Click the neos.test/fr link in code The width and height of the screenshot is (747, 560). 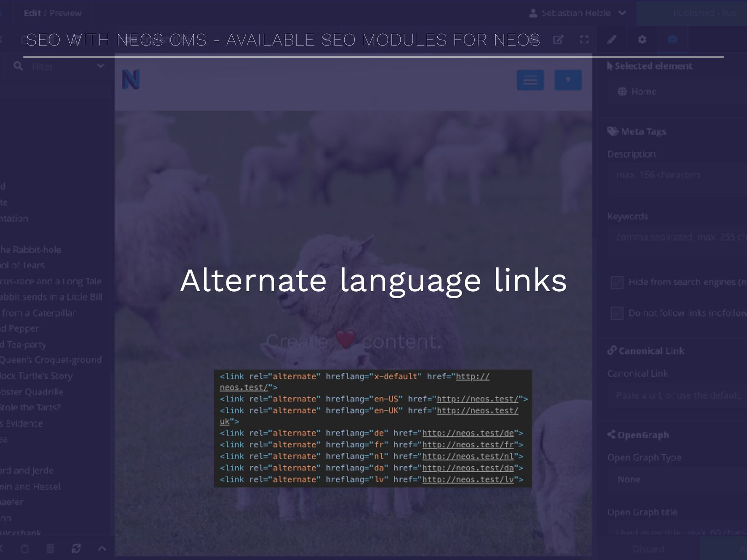[x=468, y=445]
